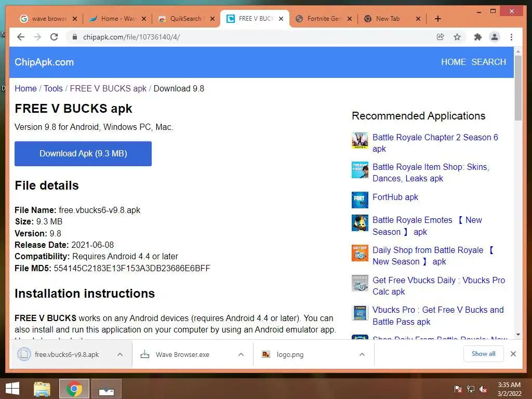Reload the current page
The height and width of the screenshot is (399, 532).
tap(54, 37)
